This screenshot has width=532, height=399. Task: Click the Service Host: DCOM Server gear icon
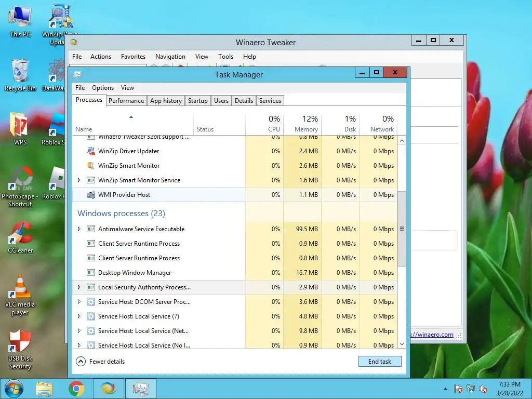[x=90, y=302]
